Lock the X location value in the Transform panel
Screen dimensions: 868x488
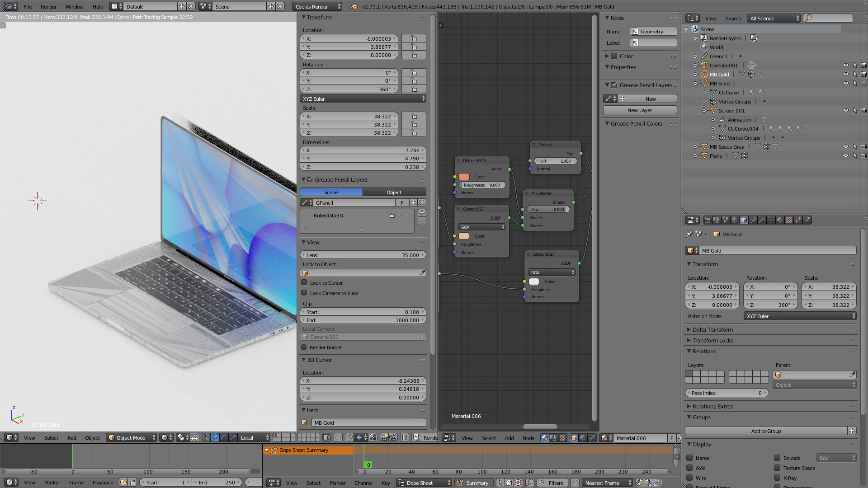pyautogui.click(x=414, y=38)
